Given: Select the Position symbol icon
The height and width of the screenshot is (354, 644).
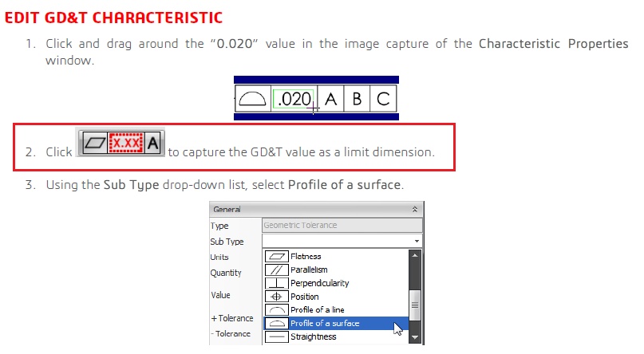Looking at the screenshot, I should point(276,297).
